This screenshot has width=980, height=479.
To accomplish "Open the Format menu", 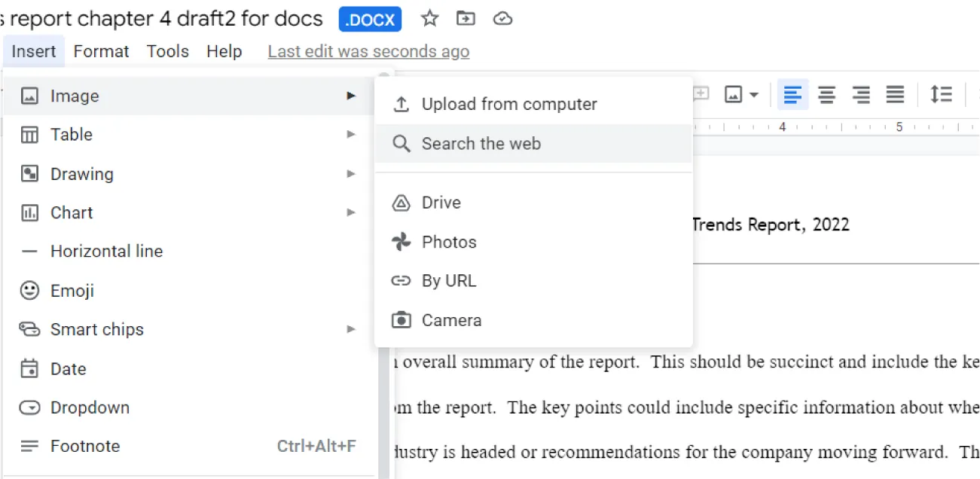I will pyautogui.click(x=101, y=51).
